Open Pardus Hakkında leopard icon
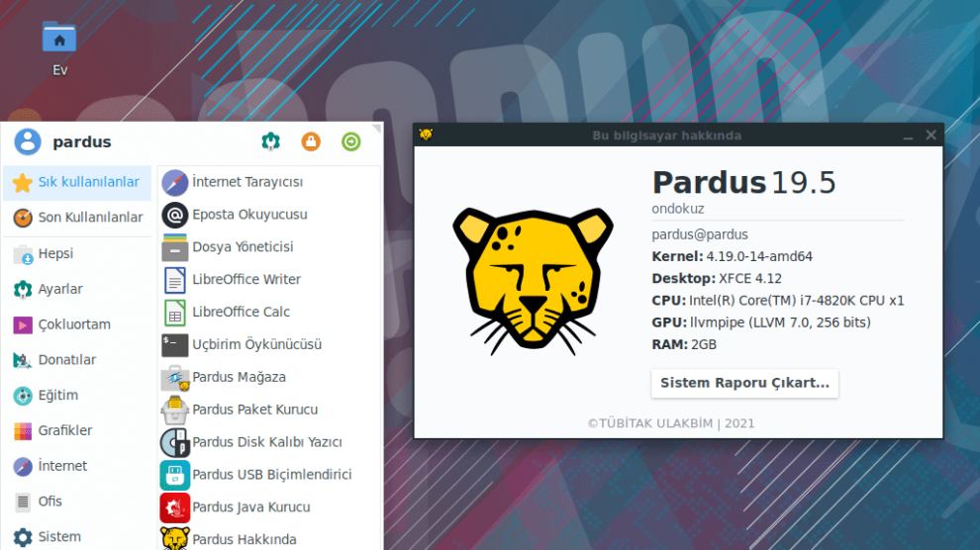Viewport: 980px width, 550px height. tap(174, 538)
